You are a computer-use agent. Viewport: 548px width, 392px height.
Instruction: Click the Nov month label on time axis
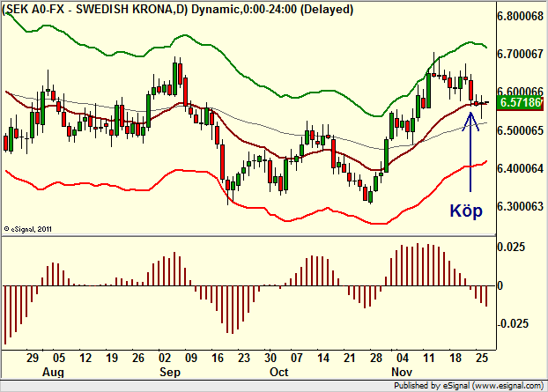(x=402, y=372)
